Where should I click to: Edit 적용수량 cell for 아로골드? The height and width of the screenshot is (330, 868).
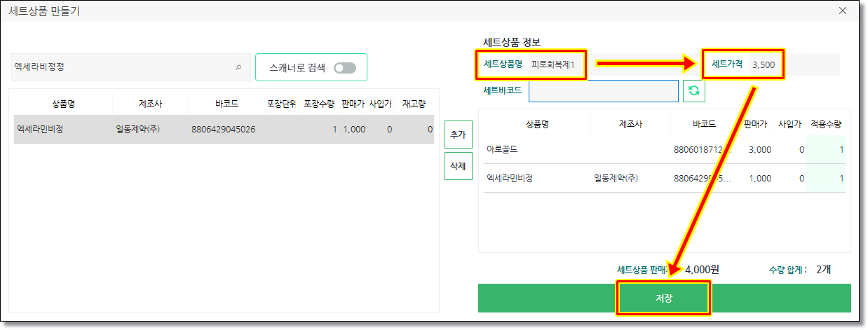coord(827,150)
